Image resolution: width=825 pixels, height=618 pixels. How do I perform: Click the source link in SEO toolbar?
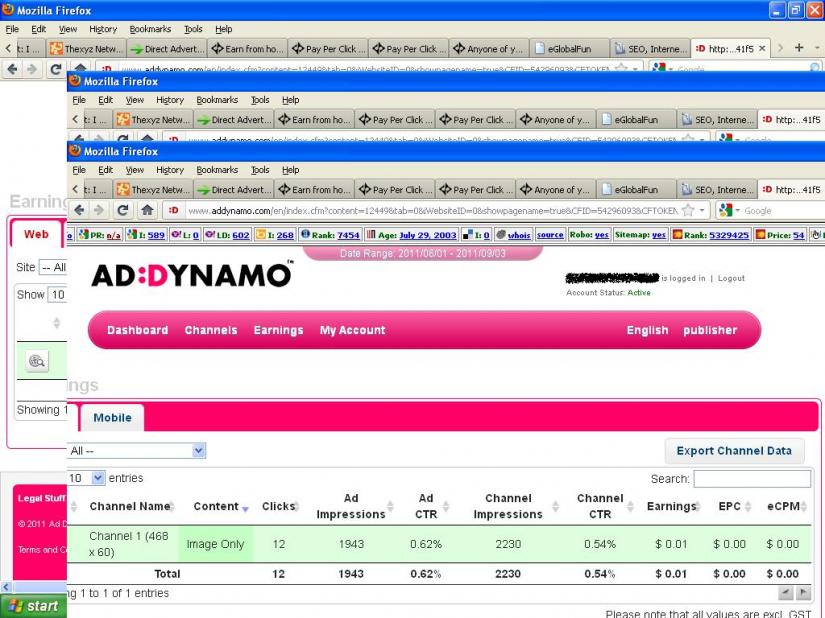550,235
